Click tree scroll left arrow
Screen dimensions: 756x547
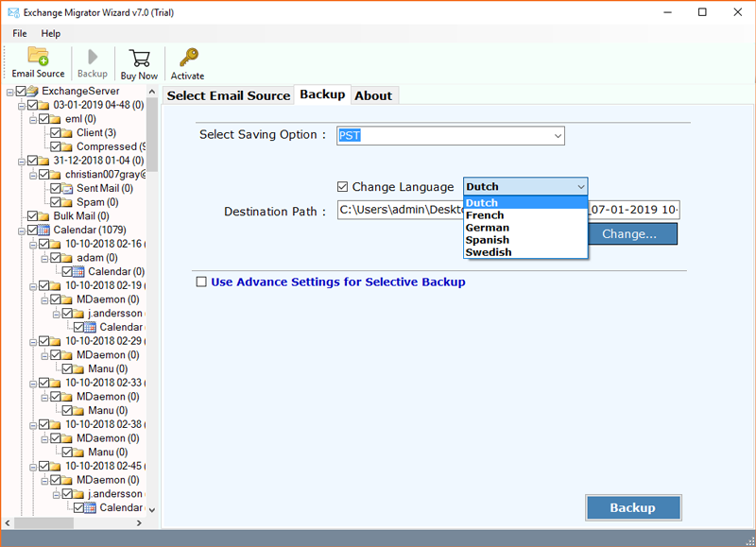pos(8,522)
